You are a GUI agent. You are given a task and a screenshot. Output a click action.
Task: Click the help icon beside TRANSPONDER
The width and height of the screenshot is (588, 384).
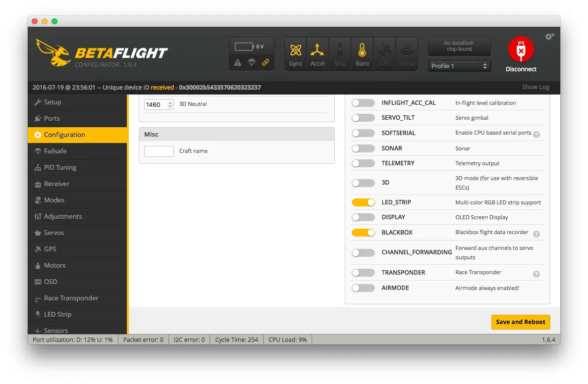click(x=536, y=274)
